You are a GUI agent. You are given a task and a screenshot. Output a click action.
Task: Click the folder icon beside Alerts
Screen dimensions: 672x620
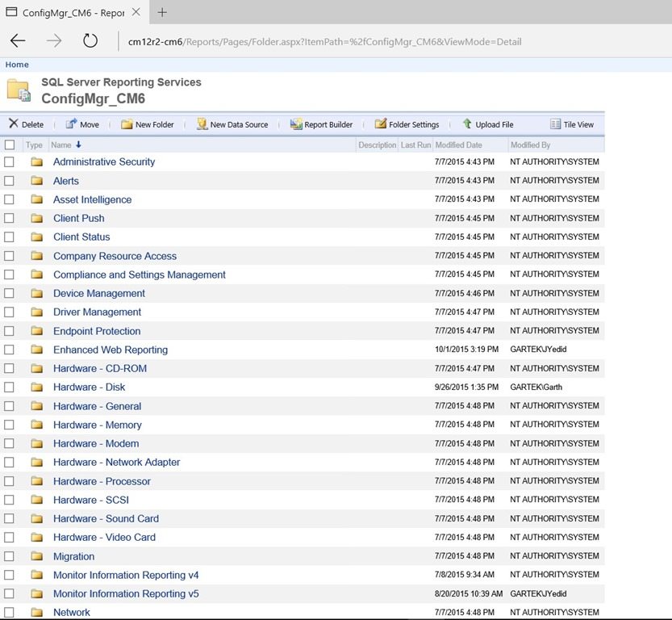pos(37,181)
